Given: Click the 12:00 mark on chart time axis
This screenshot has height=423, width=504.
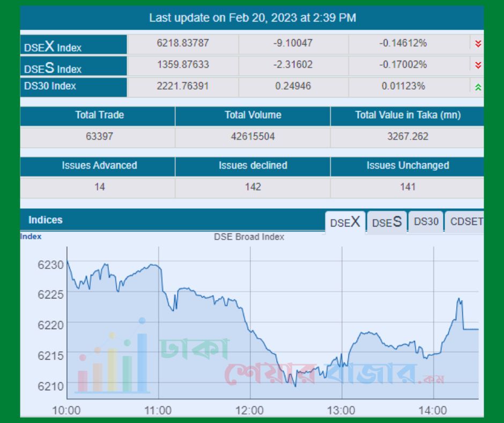Looking at the screenshot, I should (x=250, y=411).
